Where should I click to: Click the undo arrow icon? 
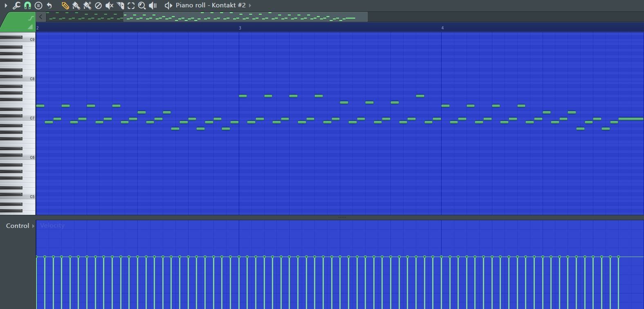(x=49, y=5)
